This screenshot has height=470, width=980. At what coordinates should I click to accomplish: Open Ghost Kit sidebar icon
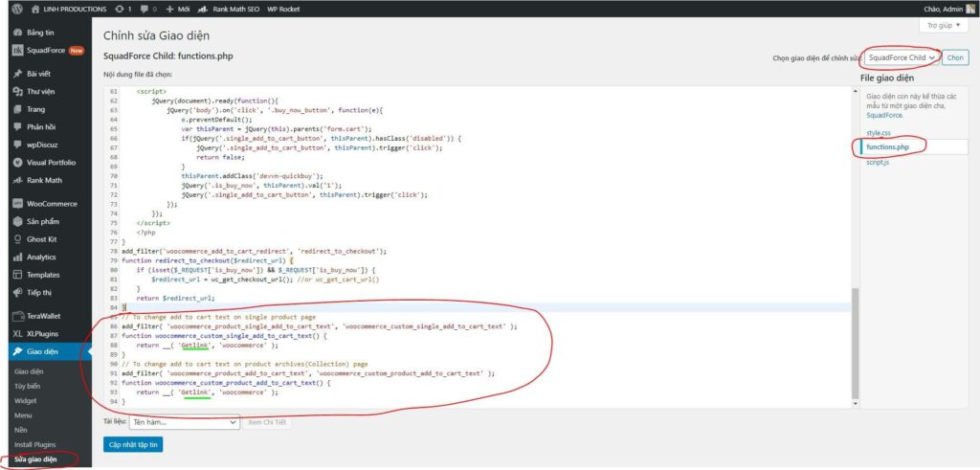coord(18,239)
